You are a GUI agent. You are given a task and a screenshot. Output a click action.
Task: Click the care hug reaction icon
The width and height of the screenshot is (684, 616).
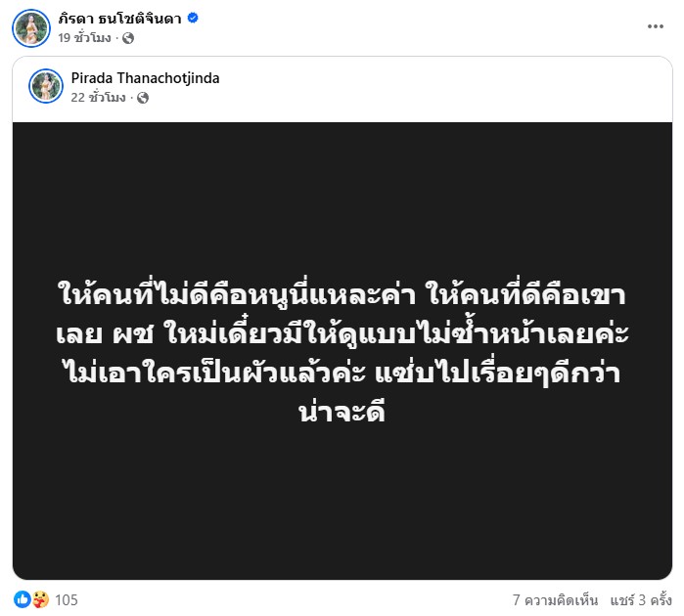[x=40, y=599]
